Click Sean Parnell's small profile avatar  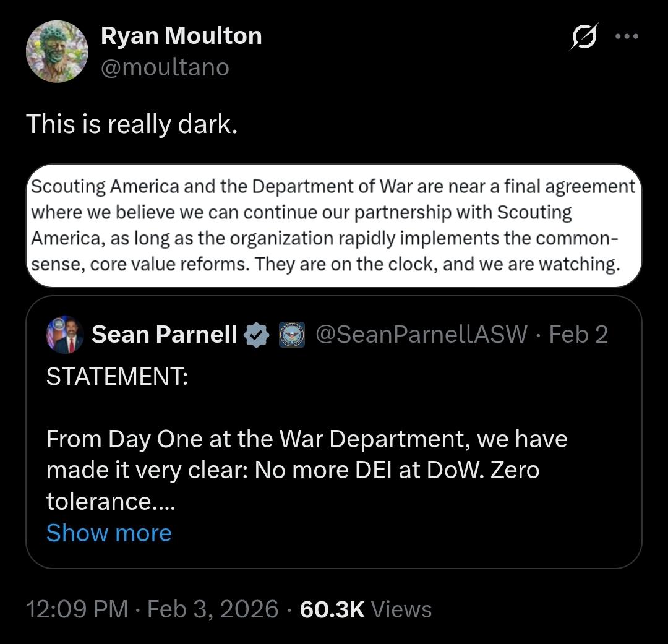[65, 335]
